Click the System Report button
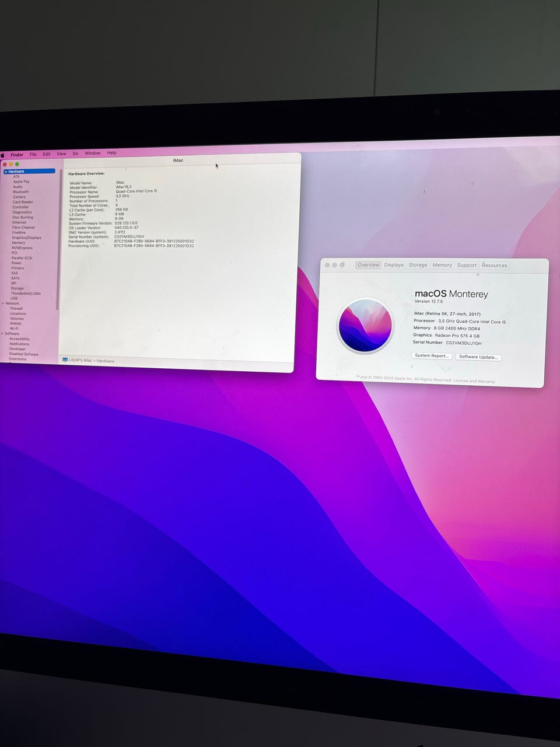The height and width of the screenshot is (747, 560). tap(432, 355)
